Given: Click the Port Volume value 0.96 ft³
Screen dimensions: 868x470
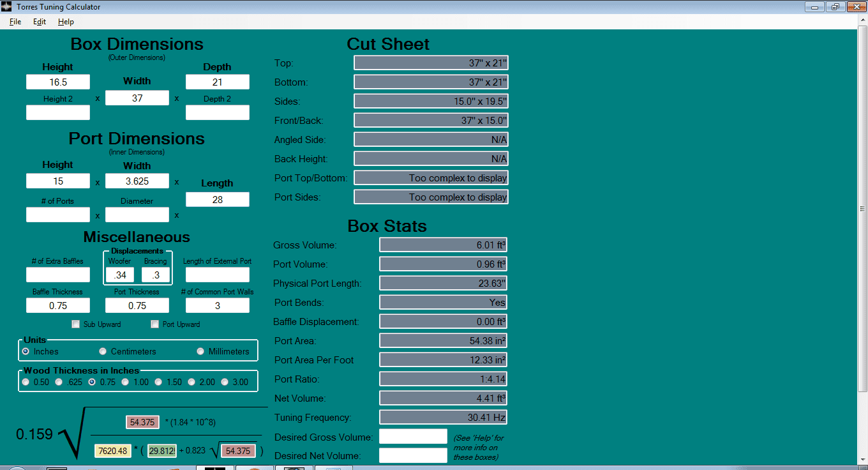Looking at the screenshot, I should pyautogui.click(x=444, y=264).
